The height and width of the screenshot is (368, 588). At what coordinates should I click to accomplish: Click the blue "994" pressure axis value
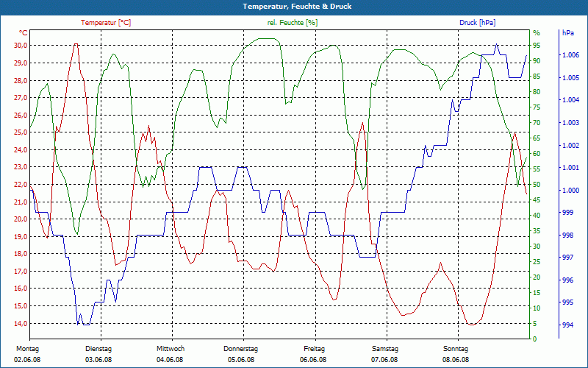coord(567,325)
